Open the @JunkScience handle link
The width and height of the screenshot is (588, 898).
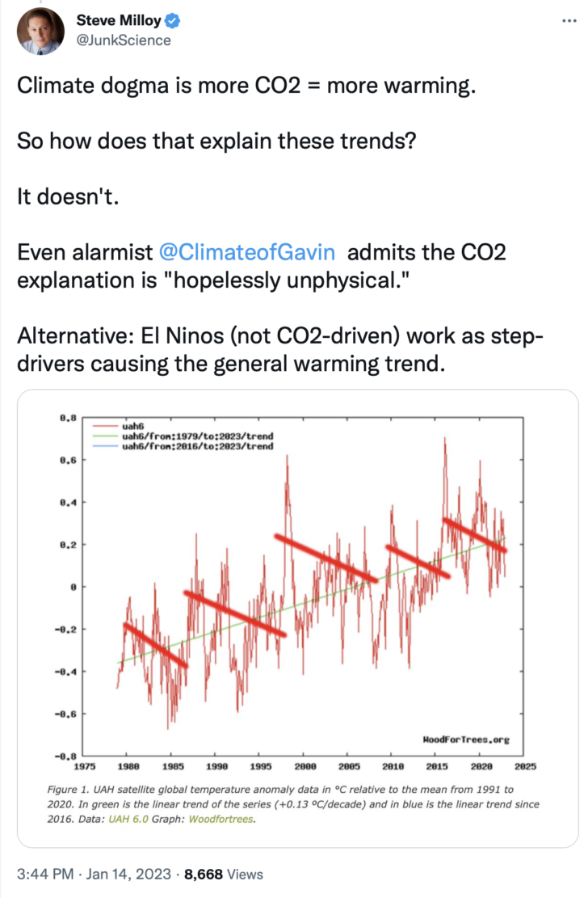pyautogui.click(x=123, y=40)
